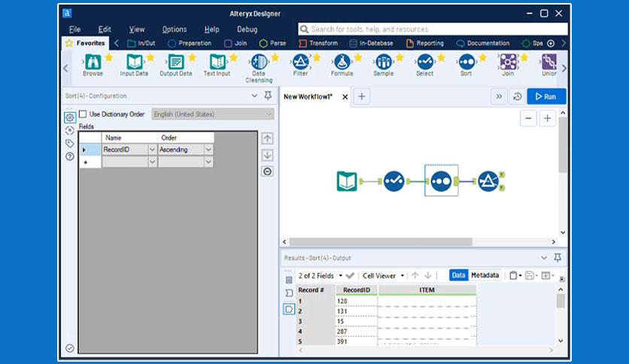Click the canvas vertical scrollbar
Screen dimensions: 629x364
tap(563, 145)
